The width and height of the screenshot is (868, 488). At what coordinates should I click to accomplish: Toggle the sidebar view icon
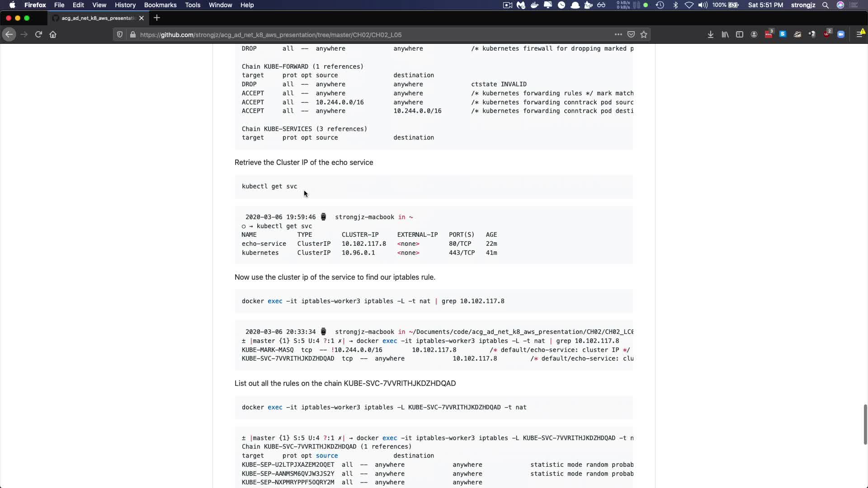739,34
